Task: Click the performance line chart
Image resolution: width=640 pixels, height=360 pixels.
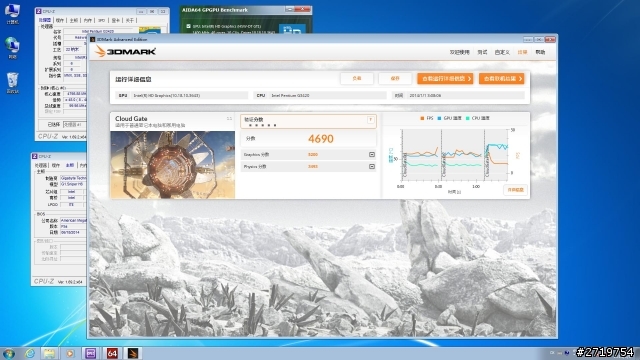Action: click(455, 155)
